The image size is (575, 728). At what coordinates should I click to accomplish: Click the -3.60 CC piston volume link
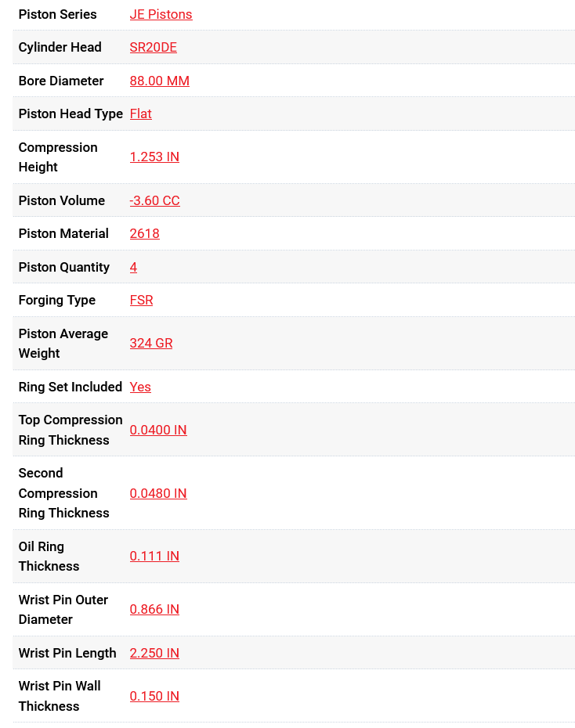pos(154,200)
